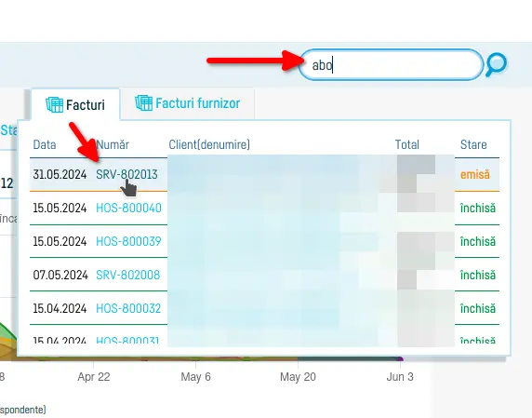Open invoice HOS-800032
The image size is (532, 418).
[128, 308]
